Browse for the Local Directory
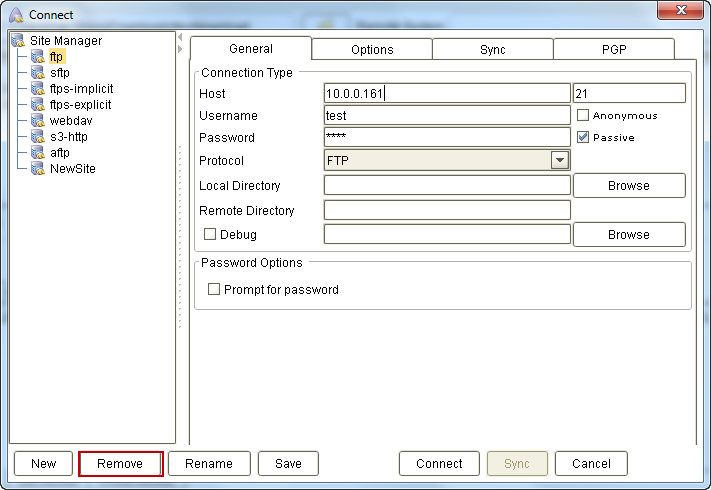The width and height of the screenshot is (711, 490). click(x=628, y=186)
